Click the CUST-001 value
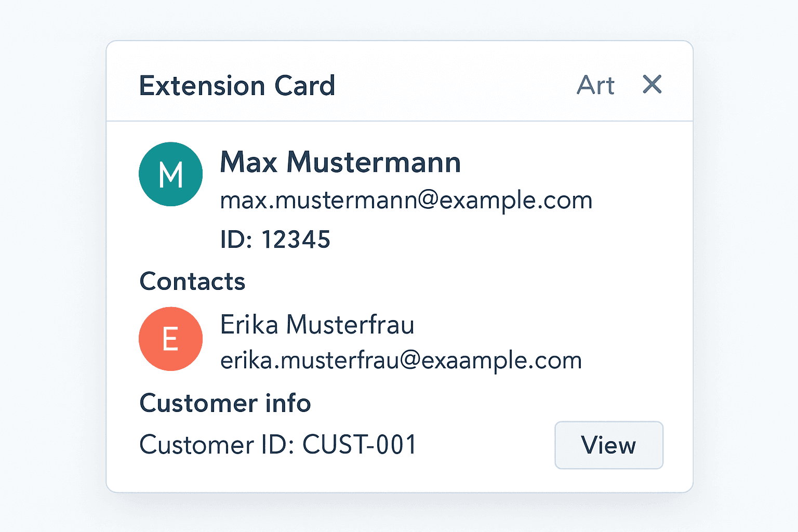The image size is (798, 532). click(360, 445)
